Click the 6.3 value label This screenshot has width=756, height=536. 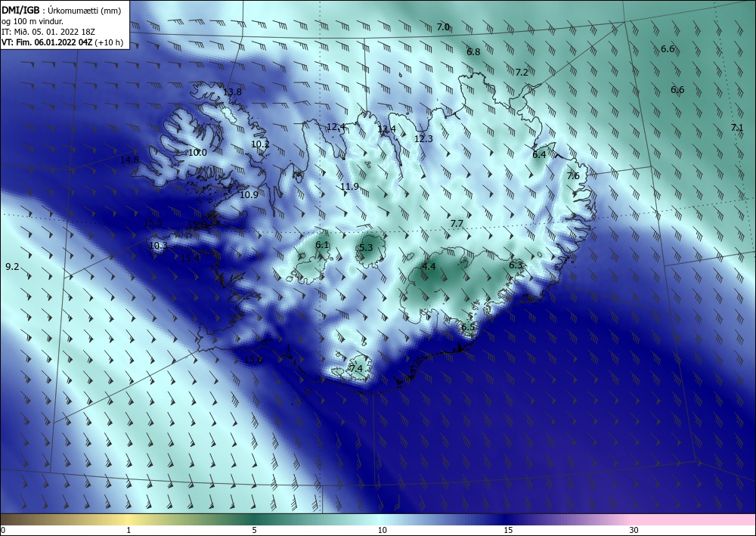[516, 265]
